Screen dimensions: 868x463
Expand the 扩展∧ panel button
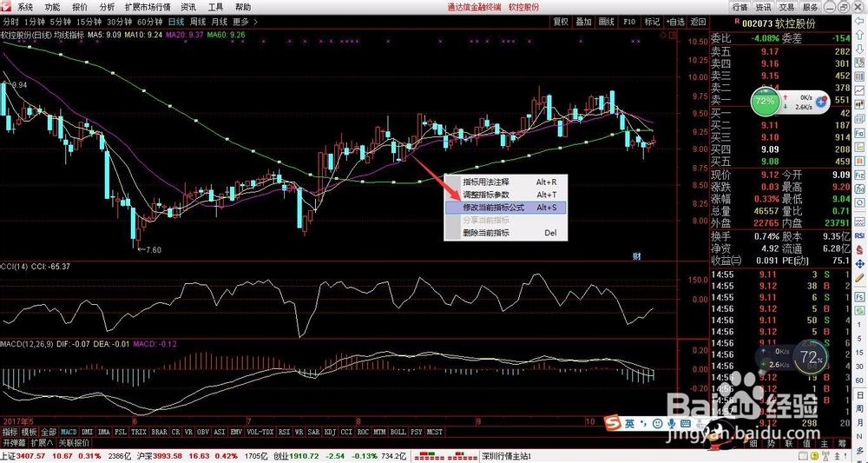pyautogui.click(x=42, y=443)
